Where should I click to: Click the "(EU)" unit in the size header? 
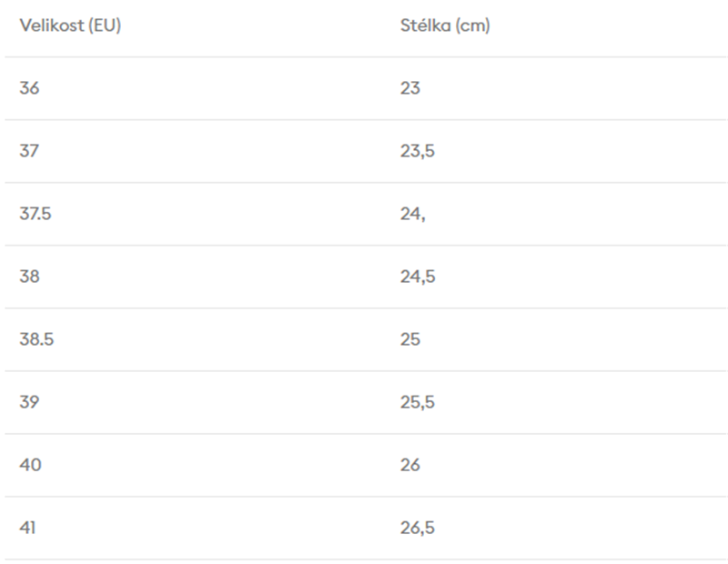coord(105,26)
